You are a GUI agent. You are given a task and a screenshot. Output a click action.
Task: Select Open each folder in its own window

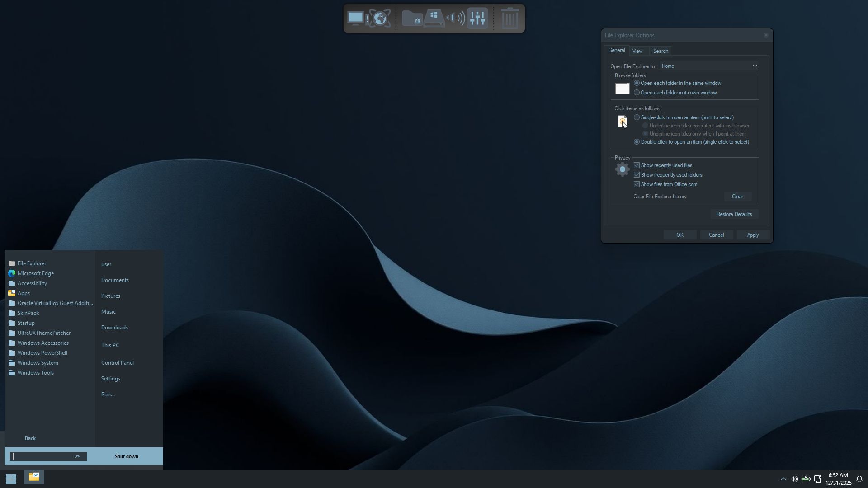pos(637,93)
